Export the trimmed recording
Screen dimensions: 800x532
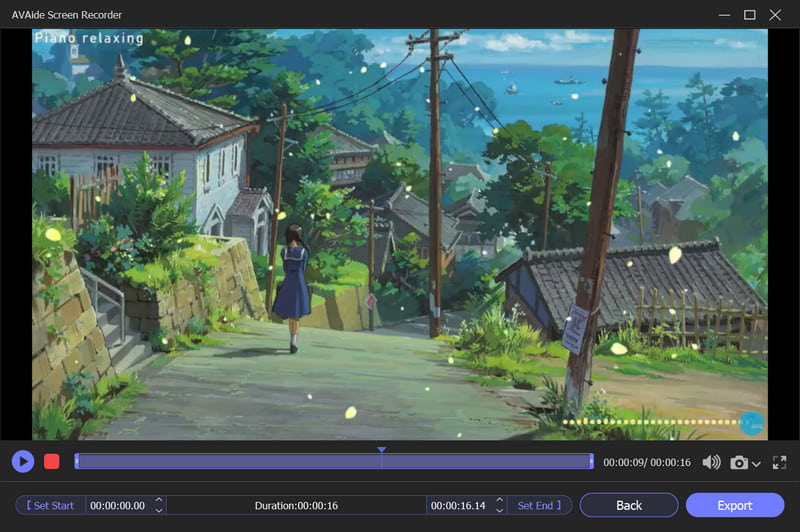coord(735,505)
